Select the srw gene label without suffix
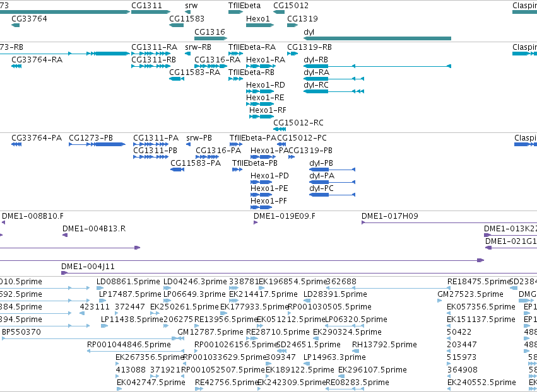Viewport: 537px width, 392px height. click(x=191, y=6)
